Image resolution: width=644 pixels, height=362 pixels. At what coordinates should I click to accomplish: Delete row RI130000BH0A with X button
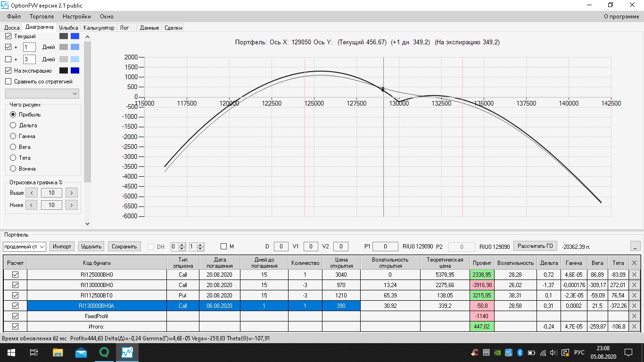point(634,305)
